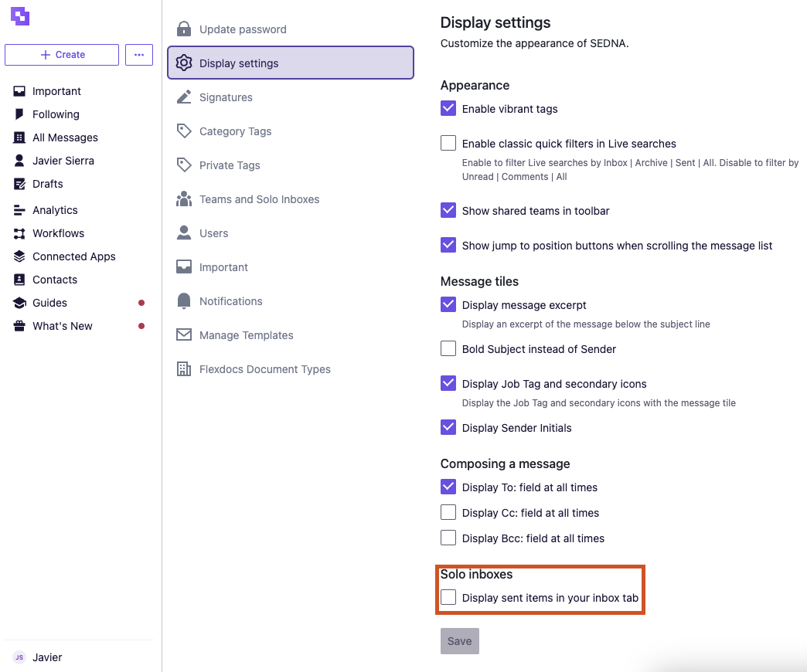Click the envelope icon for Manage Templates

pyautogui.click(x=184, y=334)
